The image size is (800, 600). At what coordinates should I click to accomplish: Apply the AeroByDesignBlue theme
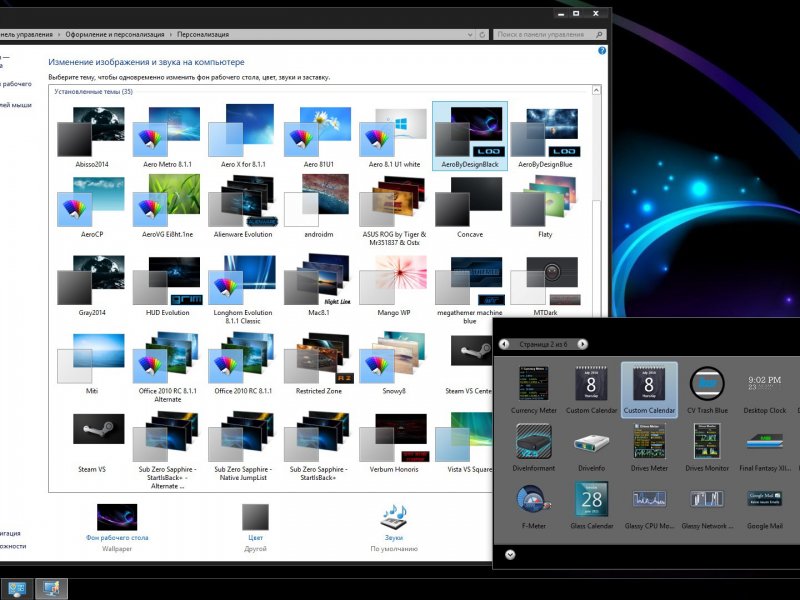pyautogui.click(x=545, y=136)
